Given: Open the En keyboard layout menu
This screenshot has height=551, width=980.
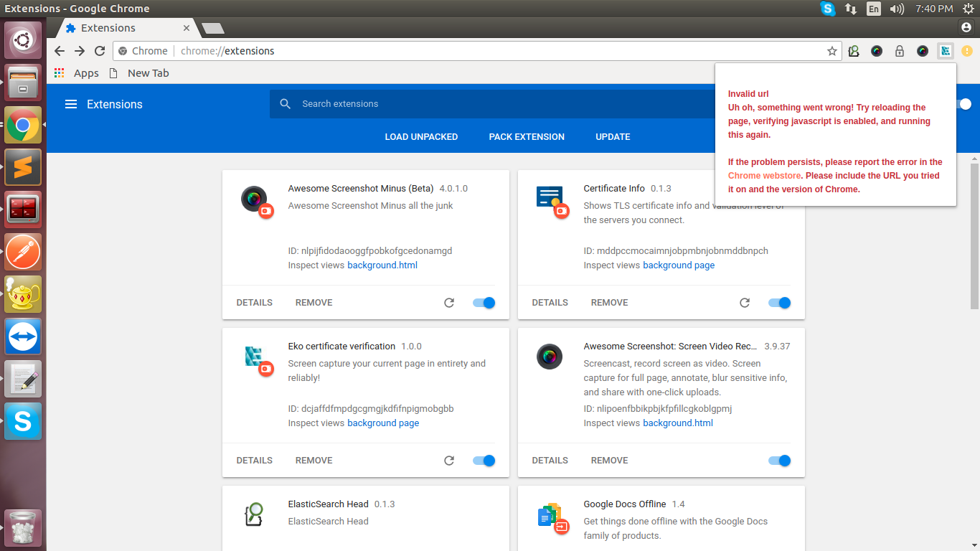Looking at the screenshot, I should click(x=874, y=9).
